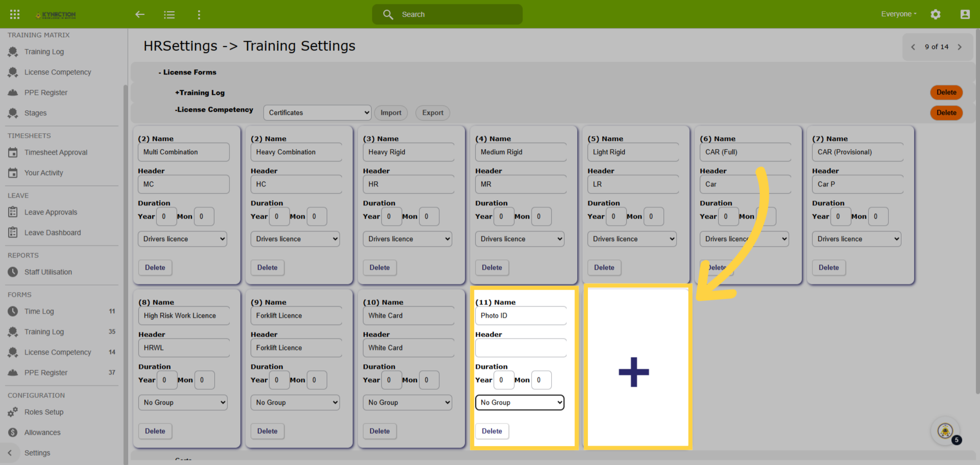This screenshot has height=465, width=980.
Task: Click Mon duration field on White Card card
Action: [x=429, y=380]
